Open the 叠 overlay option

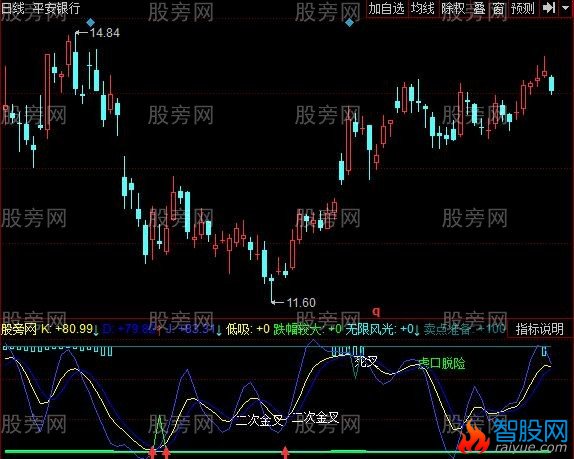coord(479,8)
